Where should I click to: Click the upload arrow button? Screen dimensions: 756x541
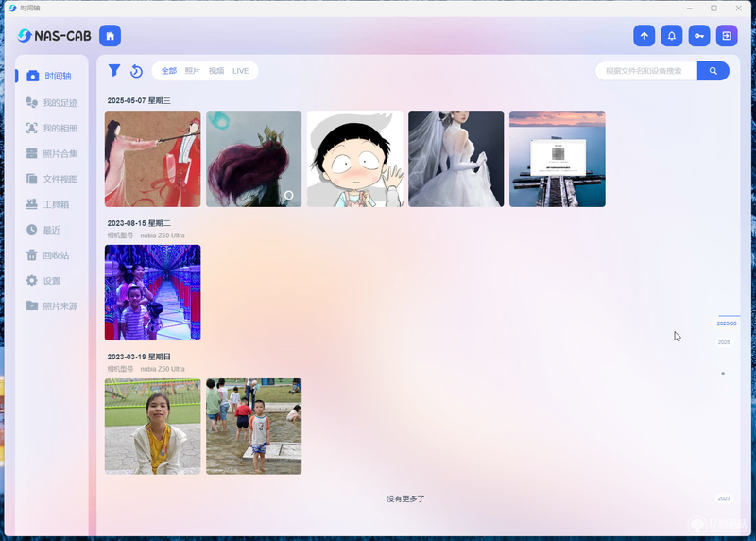pos(644,36)
